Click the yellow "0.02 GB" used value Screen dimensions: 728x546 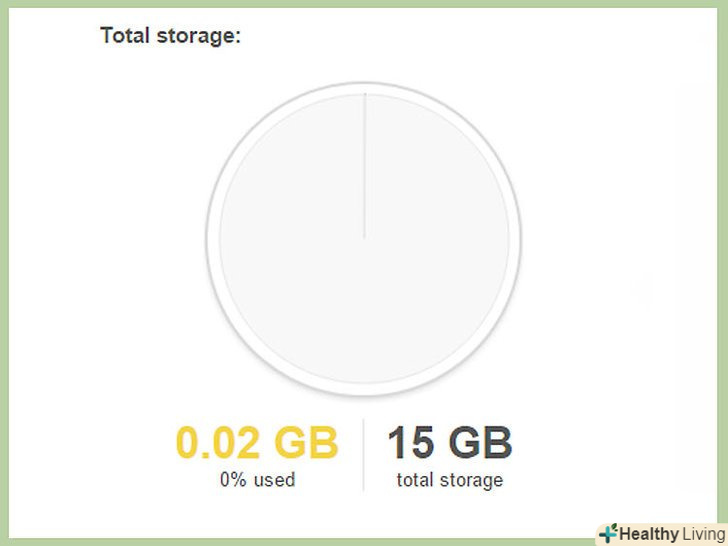[257, 443]
